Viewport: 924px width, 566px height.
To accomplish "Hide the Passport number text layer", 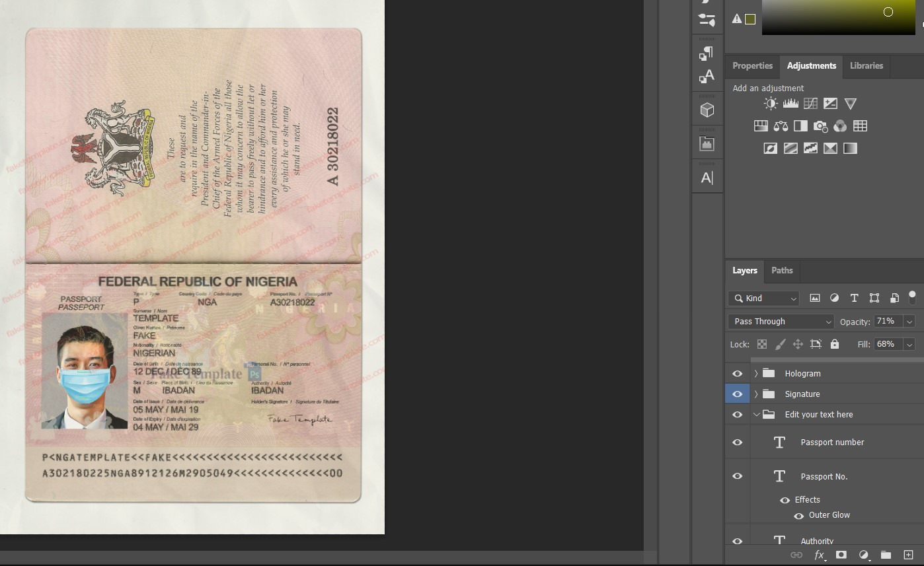I will coord(737,442).
